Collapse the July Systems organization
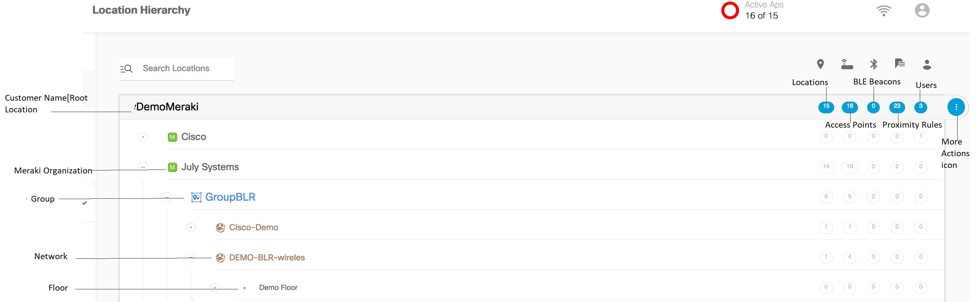Viewport: 980px width, 302px height. [143, 167]
